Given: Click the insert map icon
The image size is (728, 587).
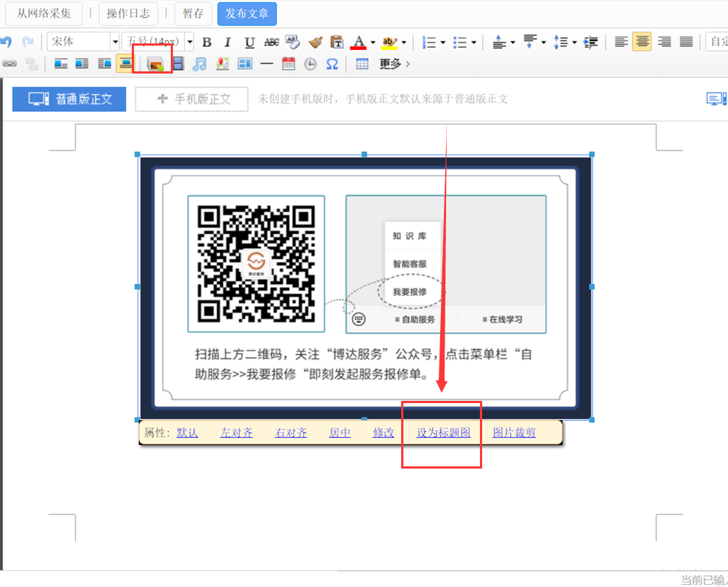Looking at the screenshot, I should (x=222, y=64).
